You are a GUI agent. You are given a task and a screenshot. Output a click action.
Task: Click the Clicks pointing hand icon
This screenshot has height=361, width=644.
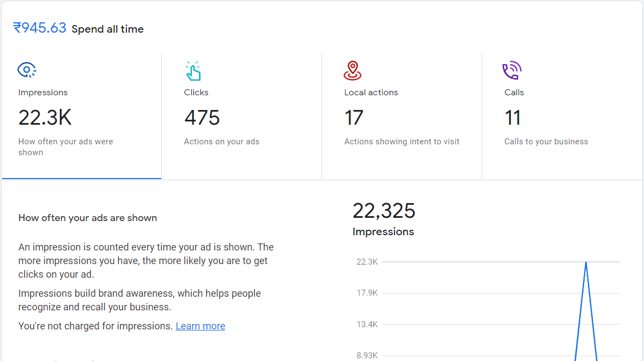click(x=192, y=71)
